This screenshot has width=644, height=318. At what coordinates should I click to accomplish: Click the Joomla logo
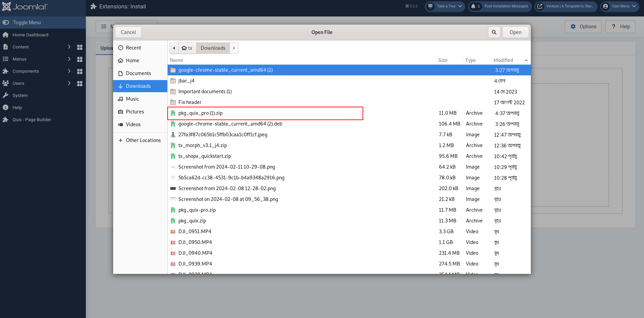pyautogui.click(x=25, y=7)
